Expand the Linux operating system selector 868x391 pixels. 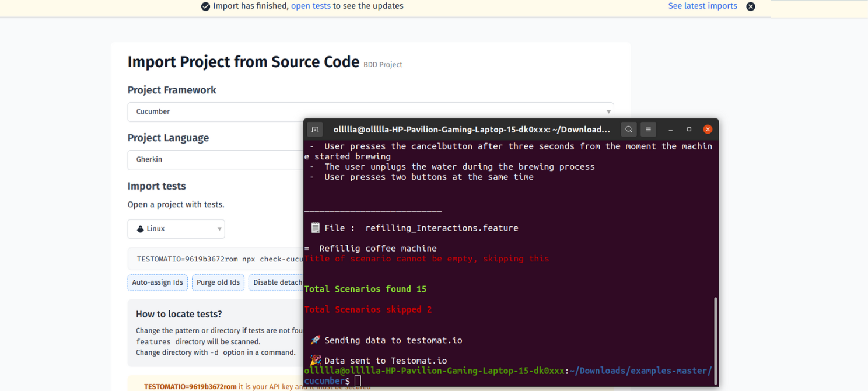(219, 229)
